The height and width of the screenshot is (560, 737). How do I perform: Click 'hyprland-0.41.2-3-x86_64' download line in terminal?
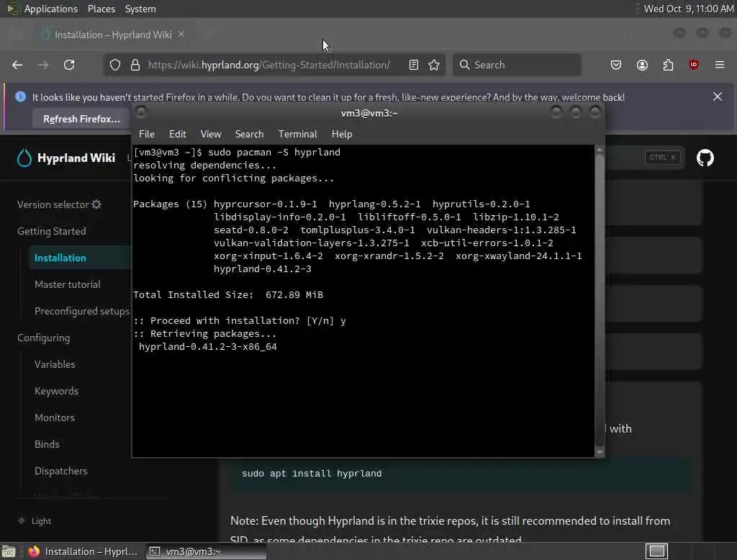[208, 346]
